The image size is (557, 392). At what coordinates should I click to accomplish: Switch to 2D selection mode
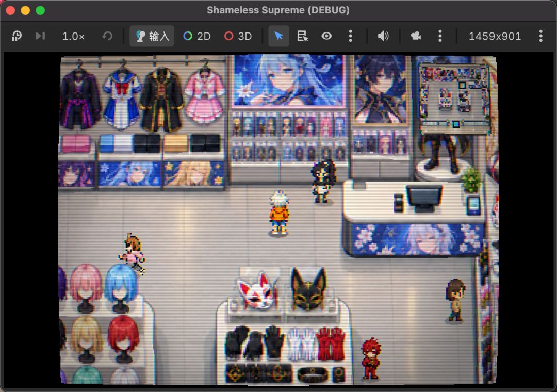[x=197, y=36]
